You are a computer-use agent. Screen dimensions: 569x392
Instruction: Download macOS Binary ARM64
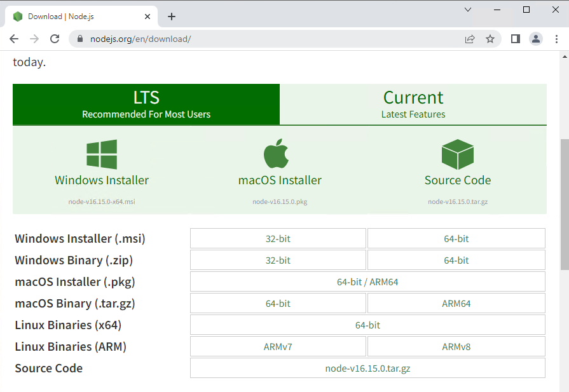click(x=456, y=303)
